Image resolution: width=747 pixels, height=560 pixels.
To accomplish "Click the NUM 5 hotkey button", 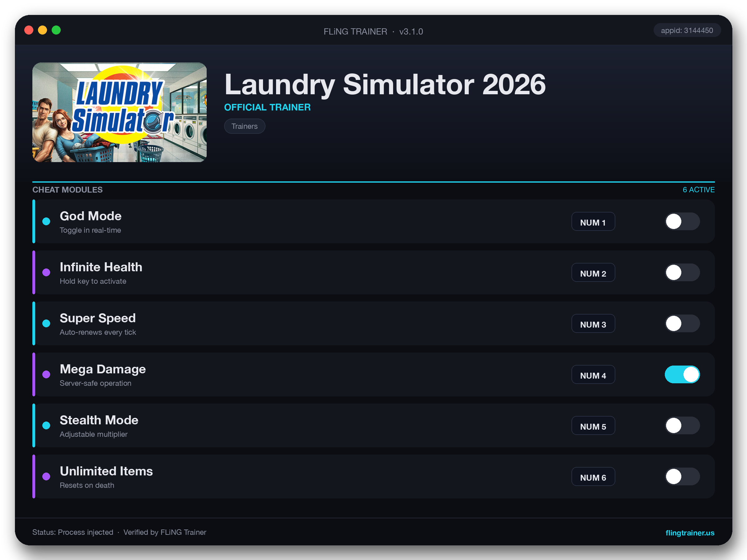I will 593,425.
